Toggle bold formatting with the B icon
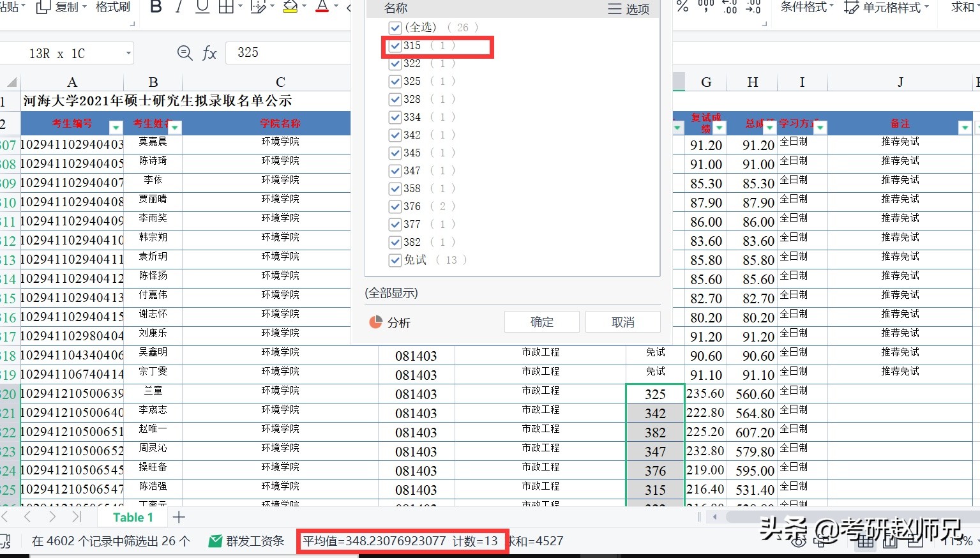The image size is (980, 558). [x=156, y=6]
